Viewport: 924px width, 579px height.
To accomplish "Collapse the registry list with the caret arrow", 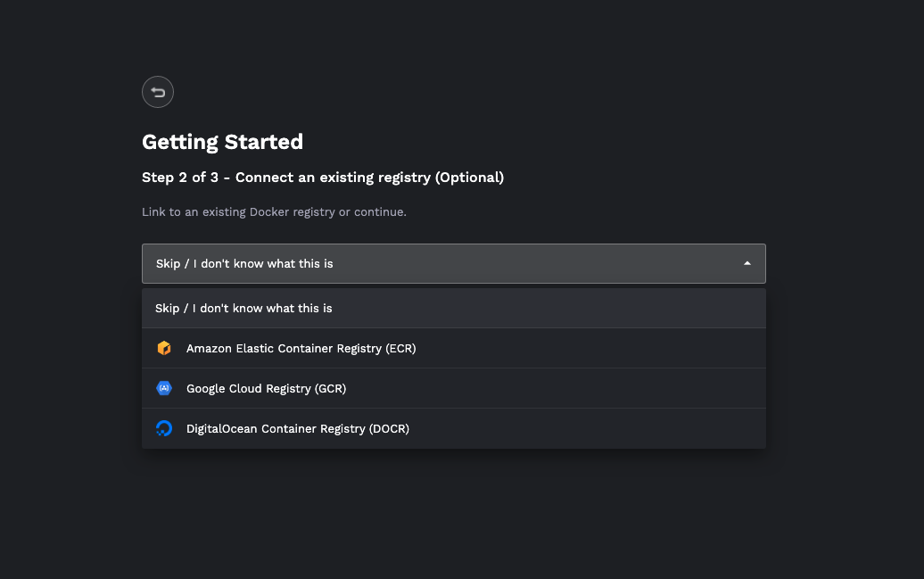I will pos(747,263).
